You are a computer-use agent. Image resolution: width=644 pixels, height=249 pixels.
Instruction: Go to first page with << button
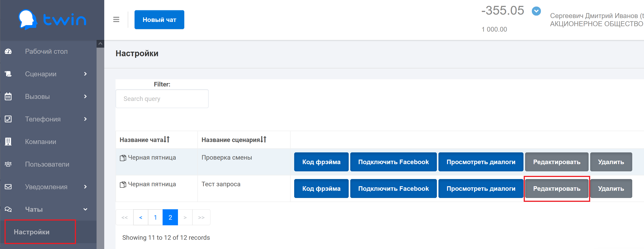[125, 217]
